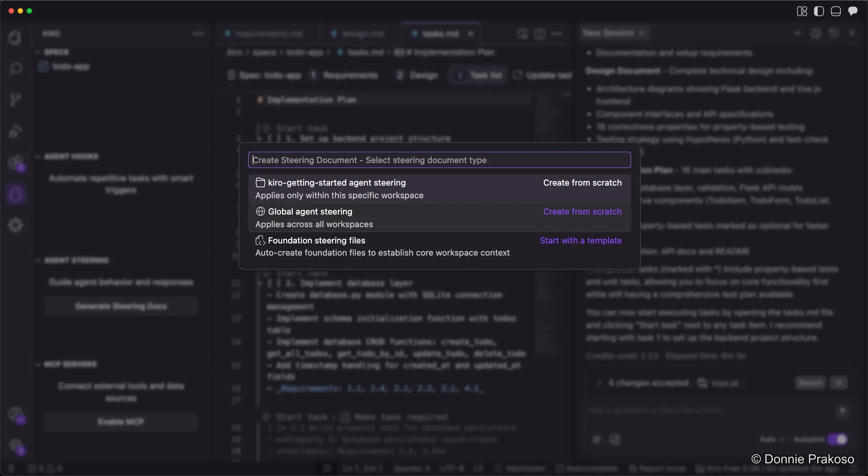Start a new chat session with plus icon
The width and height of the screenshot is (868, 476).
pos(798,33)
